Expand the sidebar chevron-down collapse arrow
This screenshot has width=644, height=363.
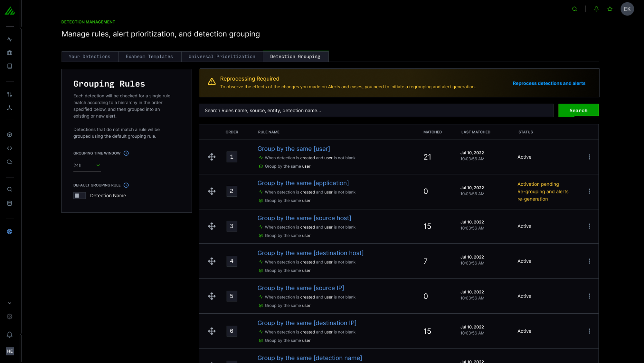[10, 303]
